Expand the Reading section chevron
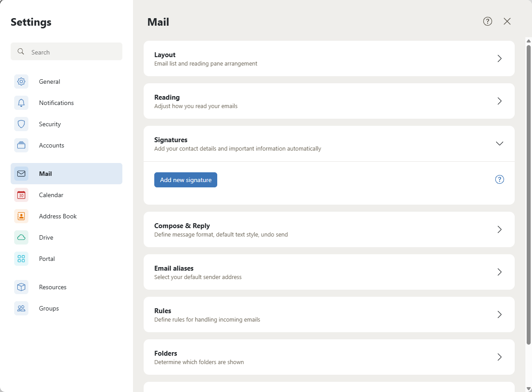Image resolution: width=532 pixels, height=392 pixels. pyautogui.click(x=500, y=101)
